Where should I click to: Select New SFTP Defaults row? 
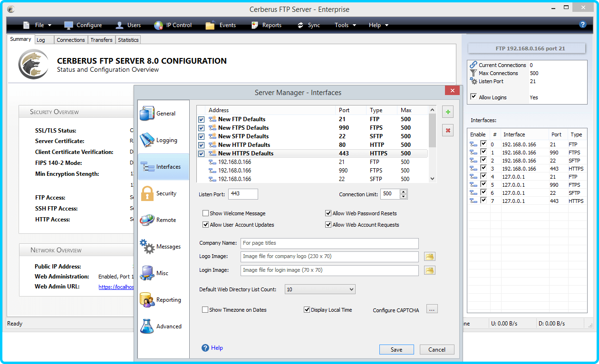(x=312, y=136)
